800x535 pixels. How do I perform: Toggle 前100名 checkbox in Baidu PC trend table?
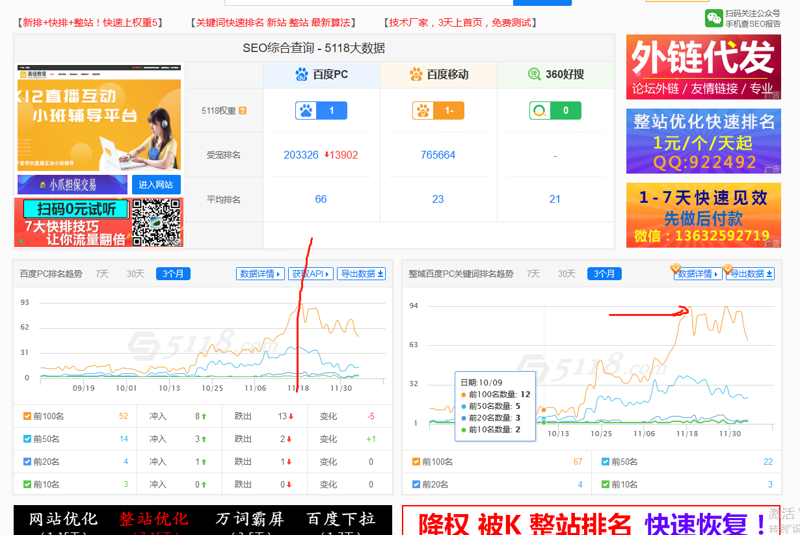27,416
